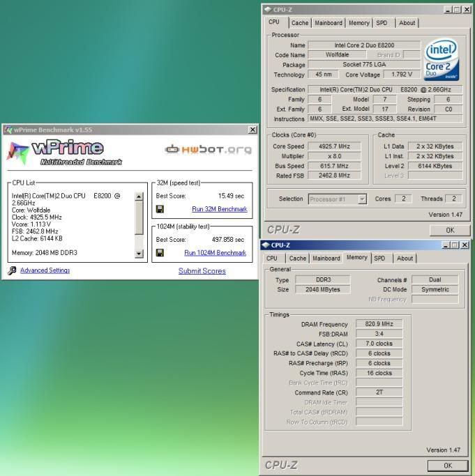Screen dimensions: 475x476
Task: Click the floppy save icon beside Run 1024M Benchmark
Action: 160,252
